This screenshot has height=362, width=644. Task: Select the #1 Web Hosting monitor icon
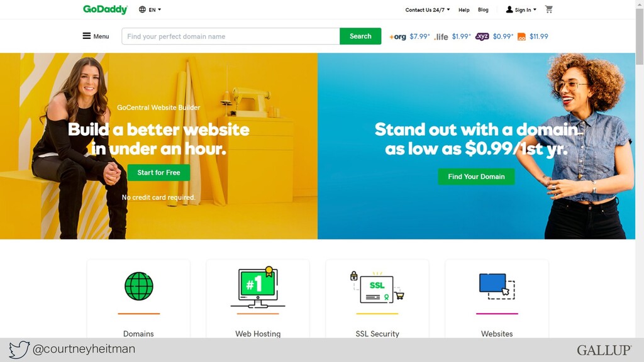(257, 287)
